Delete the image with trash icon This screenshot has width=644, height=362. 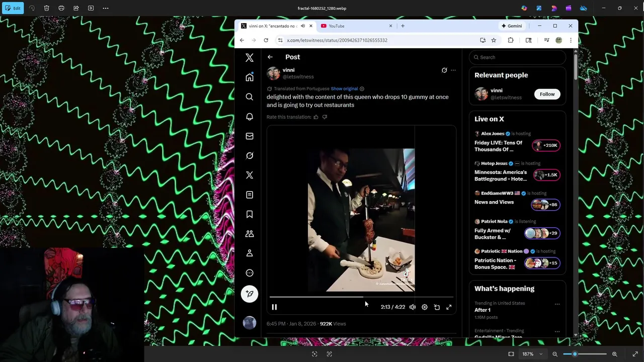pyautogui.click(x=46, y=8)
